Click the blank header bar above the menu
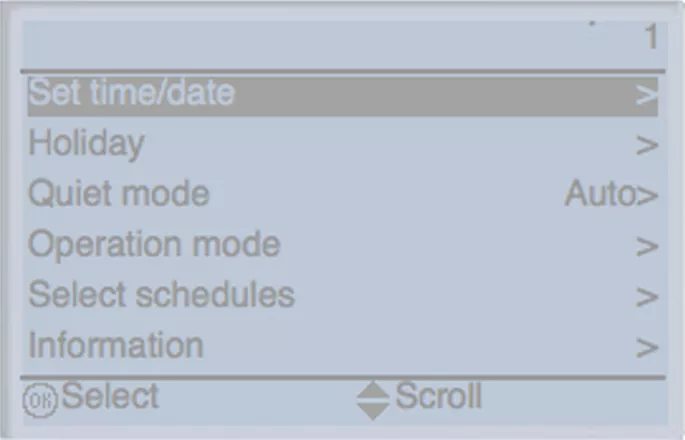The width and height of the screenshot is (685, 440). click(x=300, y=40)
